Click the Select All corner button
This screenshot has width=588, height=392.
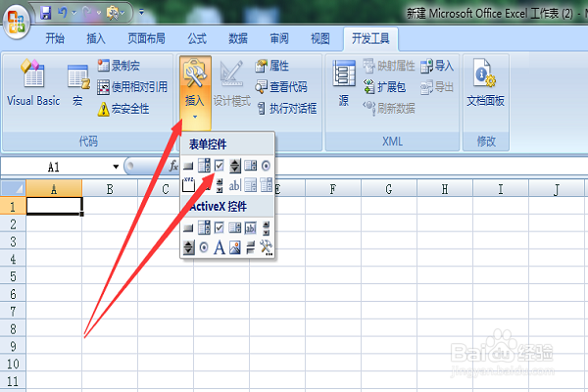click(13, 188)
